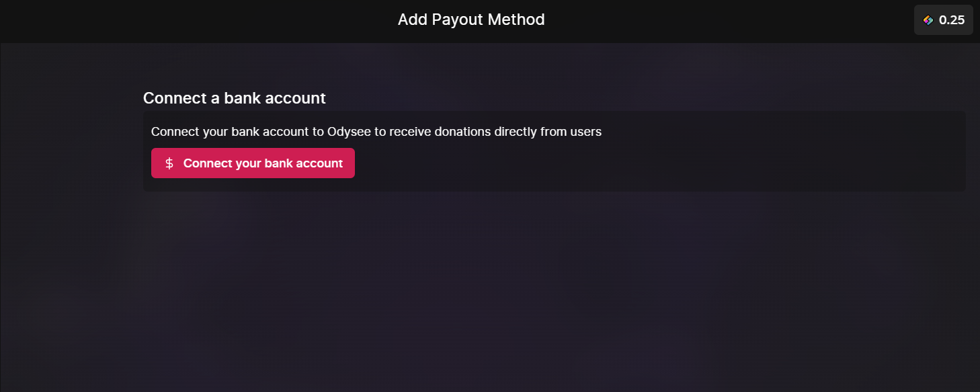This screenshot has width=980, height=392.
Task: Click the word users ending the description
Action: [x=585, y=132]
